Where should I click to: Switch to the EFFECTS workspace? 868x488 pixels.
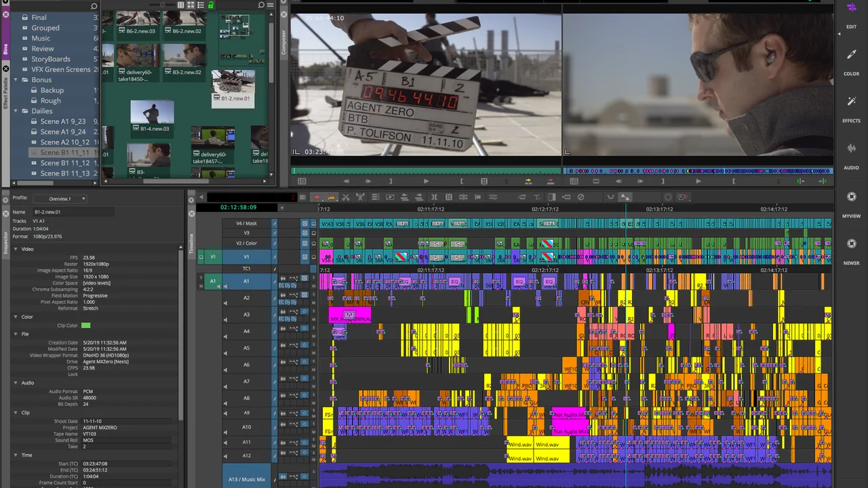click(x=852, y=108)
